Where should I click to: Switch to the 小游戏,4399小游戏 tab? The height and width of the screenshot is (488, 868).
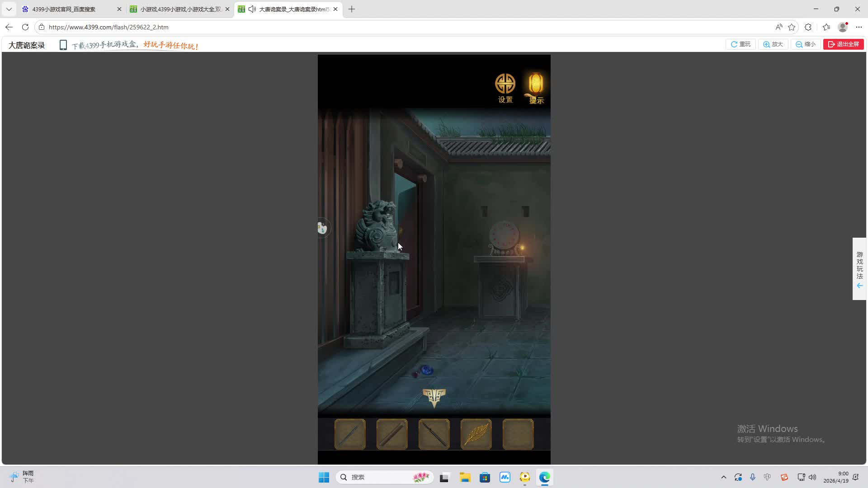click(180, 9)
